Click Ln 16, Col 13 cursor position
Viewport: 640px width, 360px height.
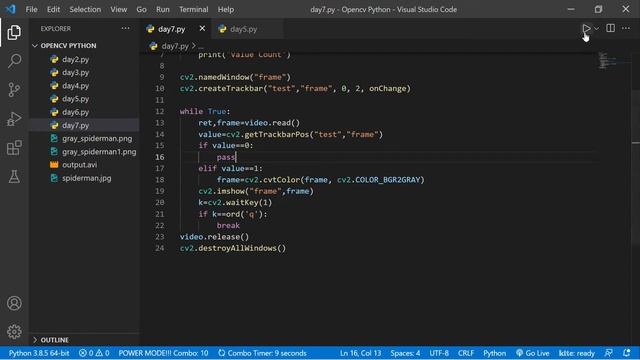click(360, 353)
